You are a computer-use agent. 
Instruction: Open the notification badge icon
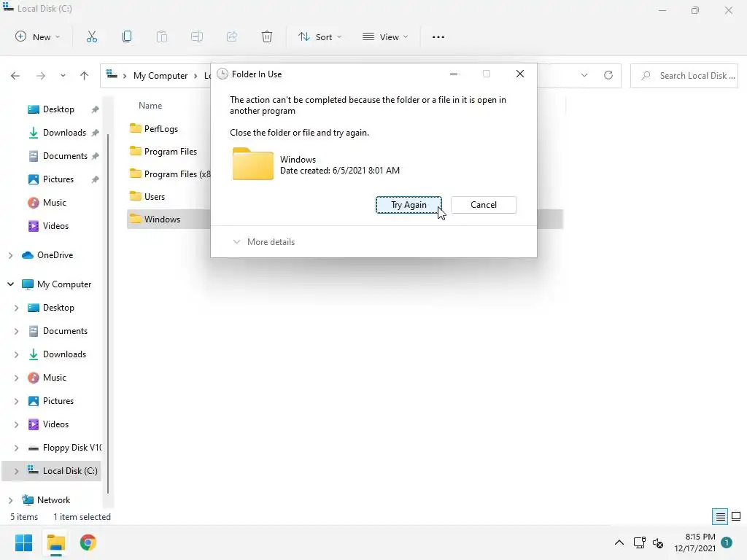(727, 542)
